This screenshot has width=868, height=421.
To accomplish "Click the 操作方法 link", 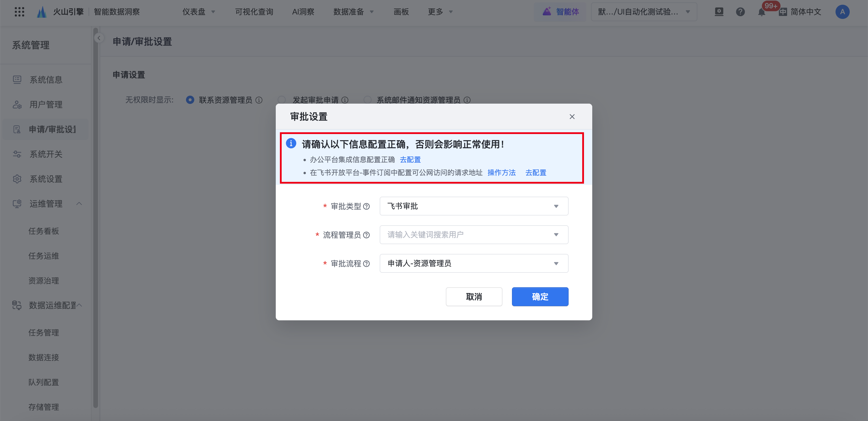I will (501, 173).
